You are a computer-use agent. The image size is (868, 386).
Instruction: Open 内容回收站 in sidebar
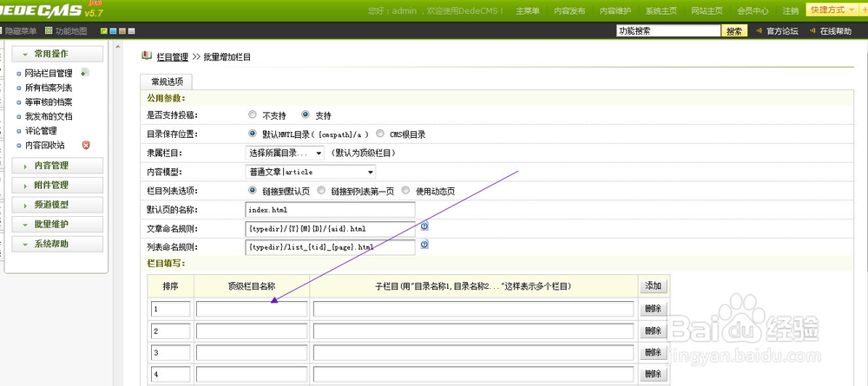[45, 145]
